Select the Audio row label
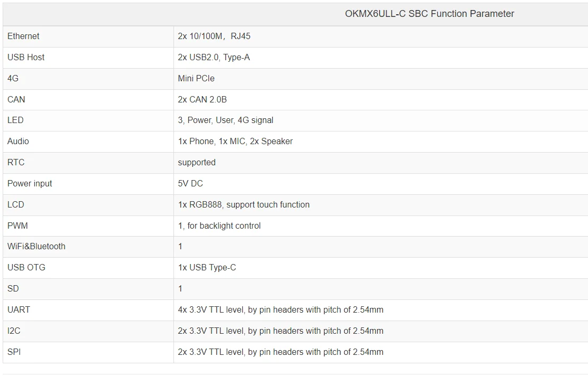The image size is (588, 376). 19,142
